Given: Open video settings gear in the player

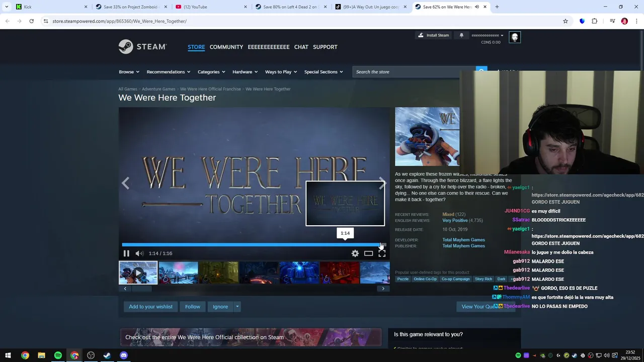Looking at the screenshot, I should (x=355, y=253).
